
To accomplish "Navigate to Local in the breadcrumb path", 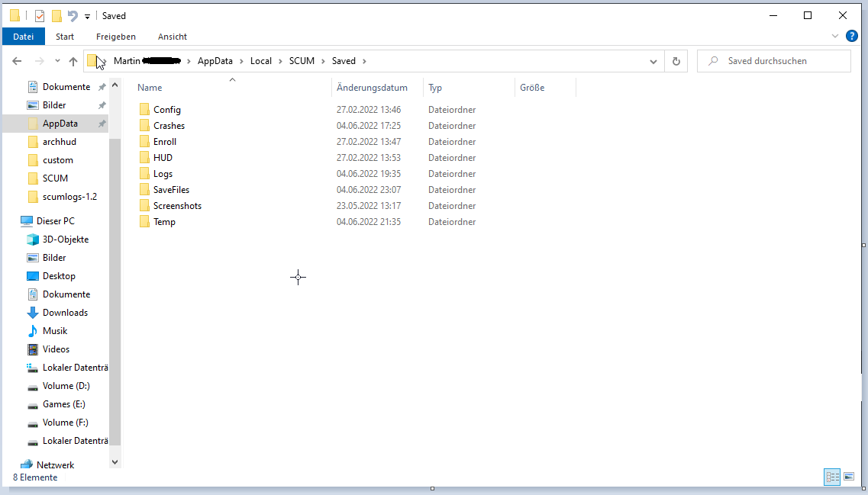I will pos(261,61).
